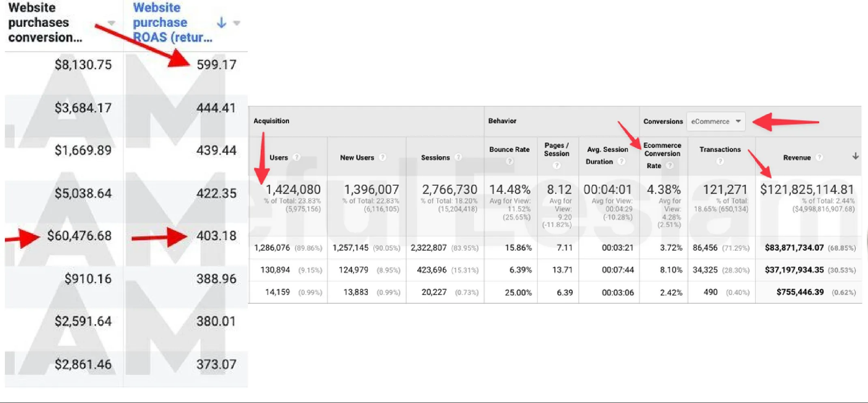Viewport: 868px width, 403px height.
Task: Click the help icon beside Avg. Session Duration
Action: [621, 161]
